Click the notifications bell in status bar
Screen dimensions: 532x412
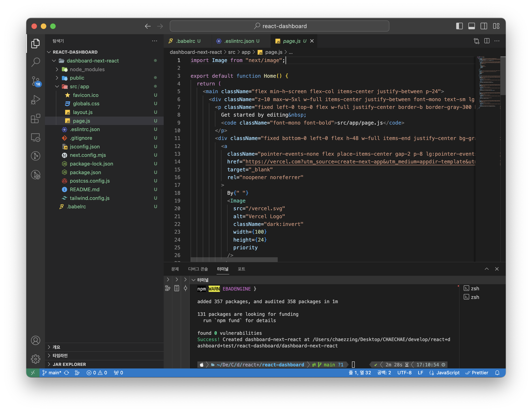pyautogui.click(x=497, y=372)
